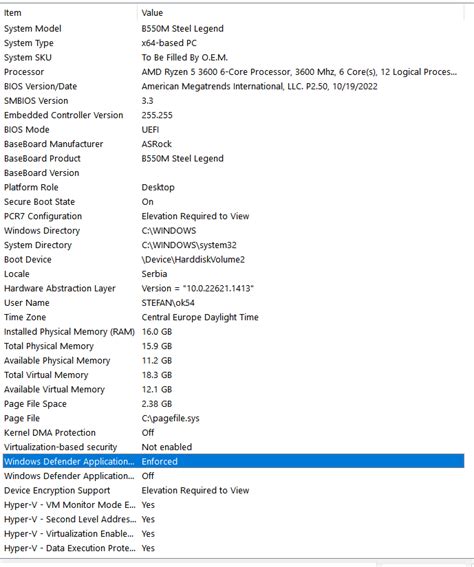Select the Total Virtual Memory row
The image size is (474, 567).
233,375
